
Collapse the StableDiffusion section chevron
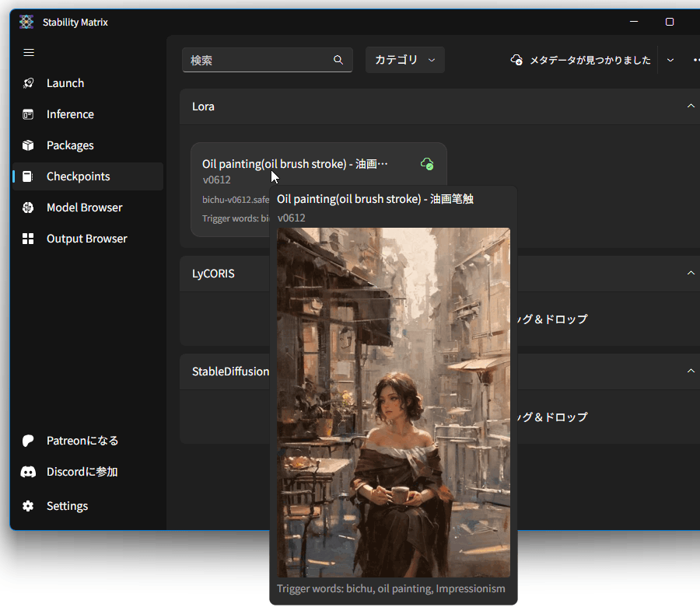(691, 372)
